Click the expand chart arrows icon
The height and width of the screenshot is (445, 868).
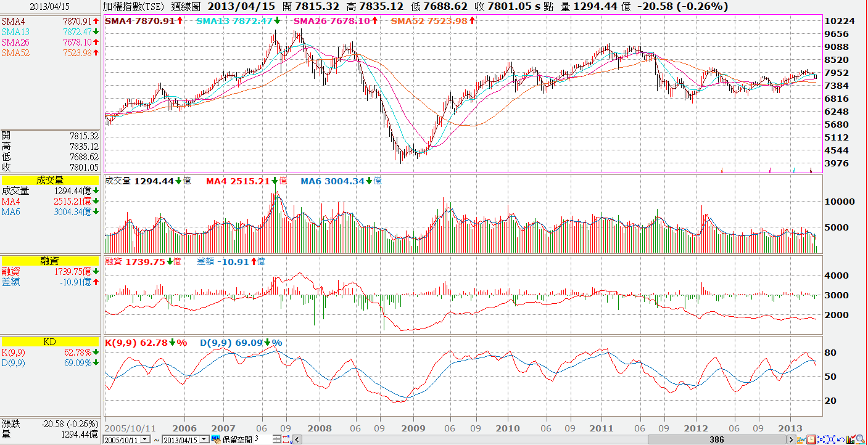click(x=831, y=439)
